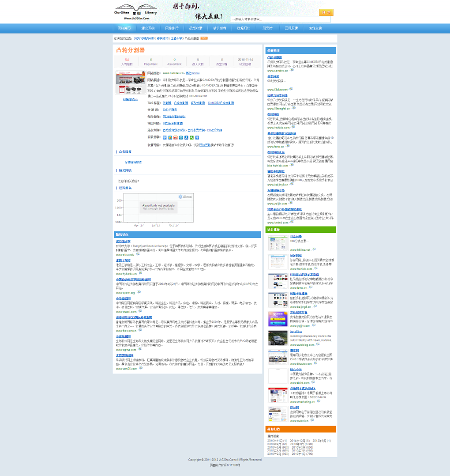Click the small icon beside www.ctaoci.com
450x476 pixels.
pyautogui.click(x=140, y=311)
